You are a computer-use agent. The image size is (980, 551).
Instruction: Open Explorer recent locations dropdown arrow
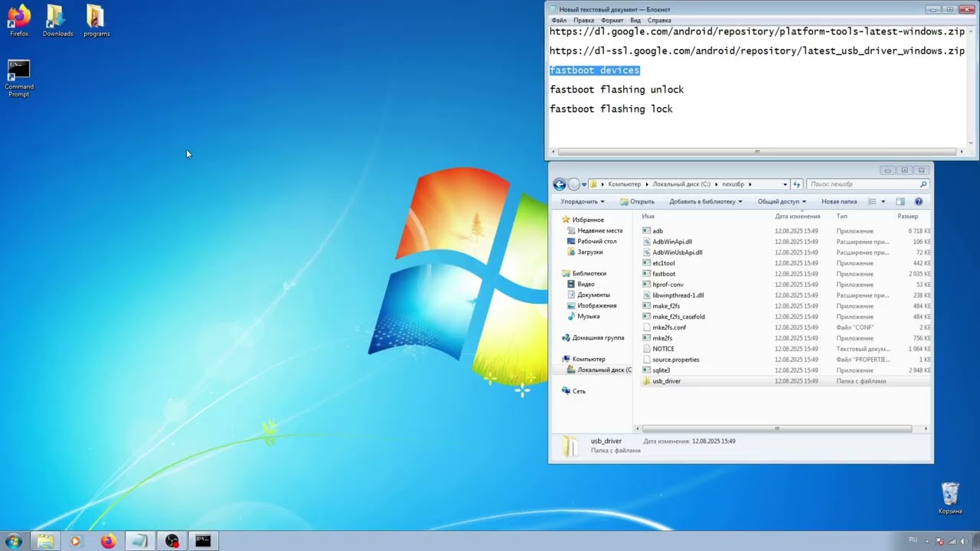584,184
